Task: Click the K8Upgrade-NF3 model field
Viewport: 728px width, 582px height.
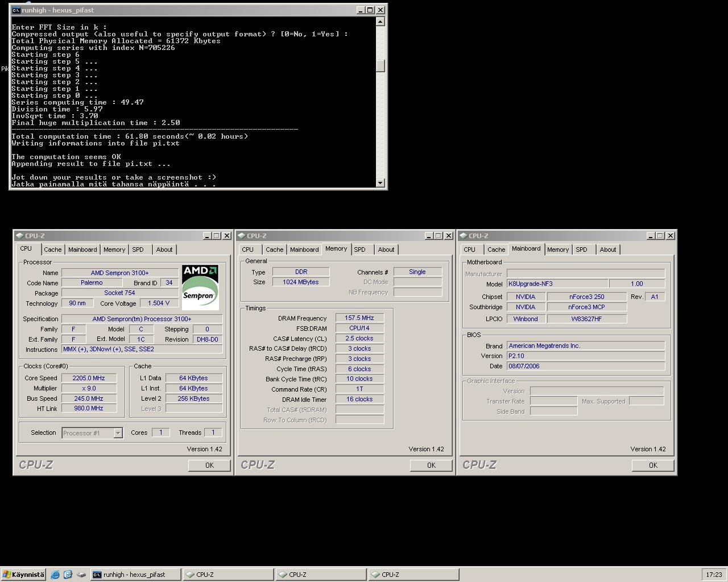Action: [x=557, y=284]
